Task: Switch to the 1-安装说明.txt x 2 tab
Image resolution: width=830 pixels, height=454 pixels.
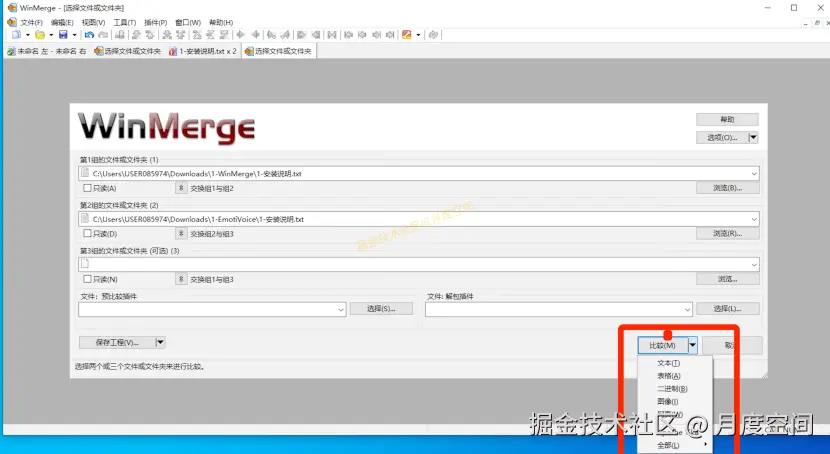Action: (x=202, y=51)
